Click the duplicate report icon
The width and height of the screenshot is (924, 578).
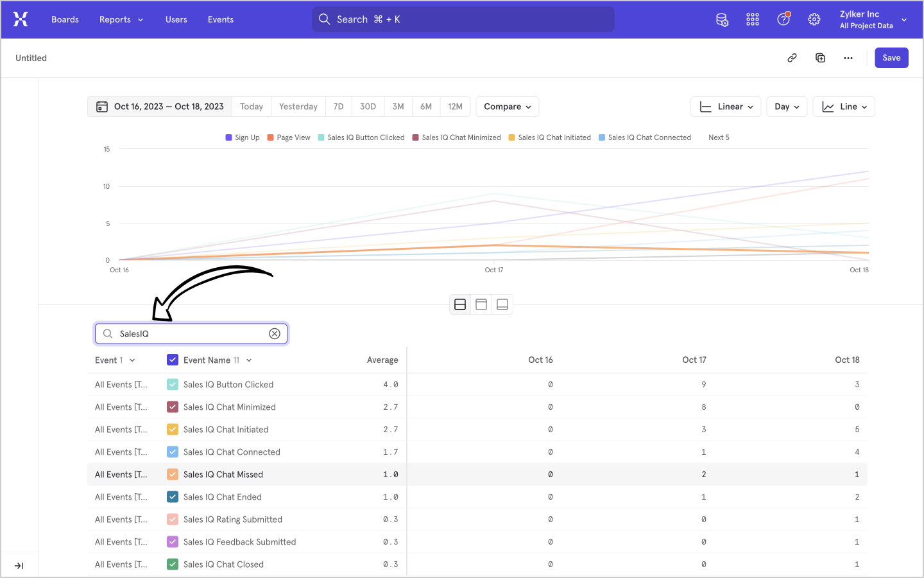[x=820, y=58]
